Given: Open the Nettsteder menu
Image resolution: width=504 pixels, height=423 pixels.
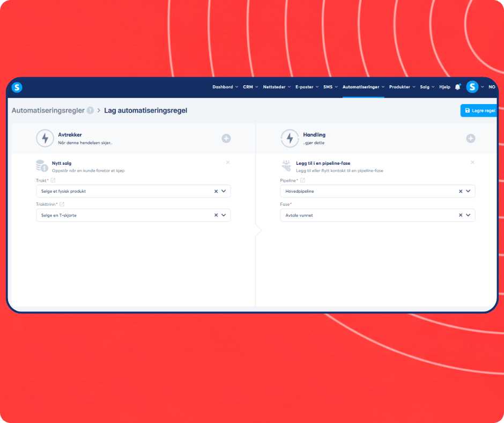Looking at the screenshot, I should click(x=277, y=87).
